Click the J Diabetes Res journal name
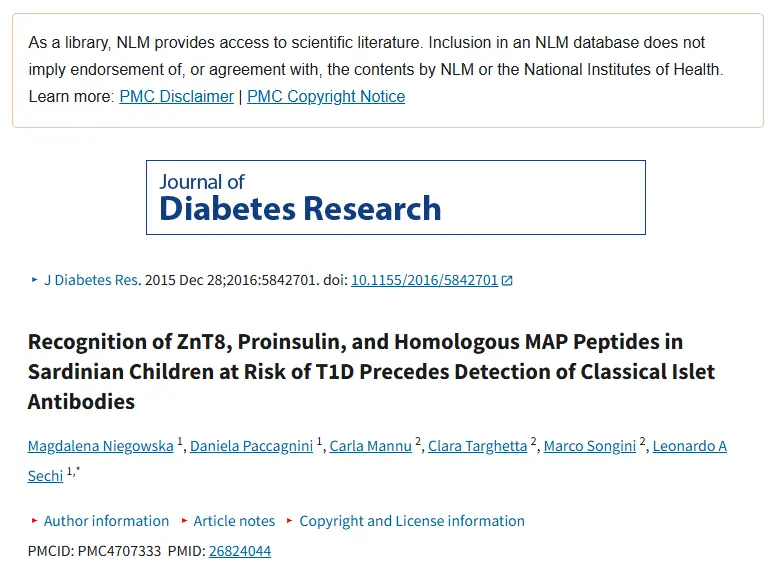 pos(91,280)
